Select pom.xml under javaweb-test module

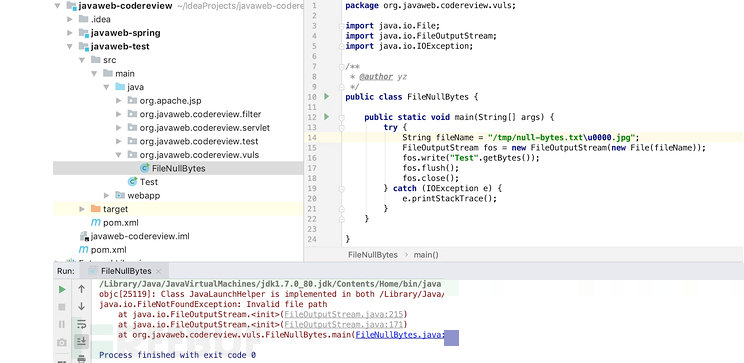(115, 223)
